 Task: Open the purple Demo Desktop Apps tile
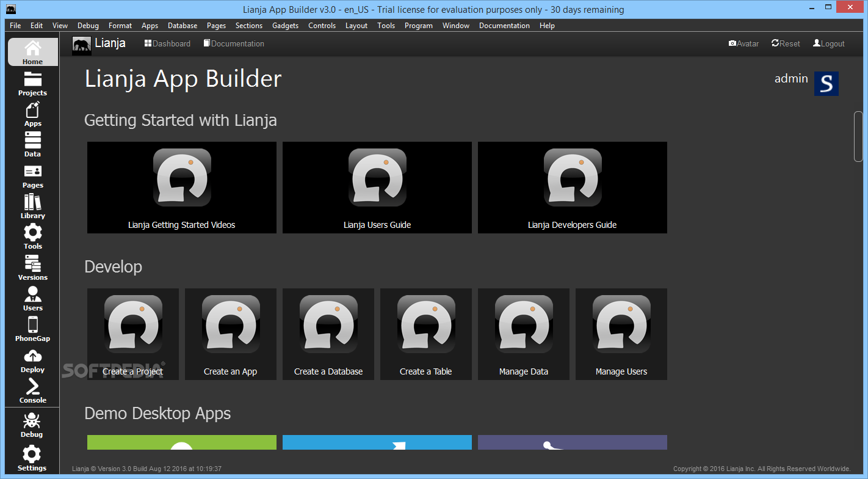[x=573, y=442]
